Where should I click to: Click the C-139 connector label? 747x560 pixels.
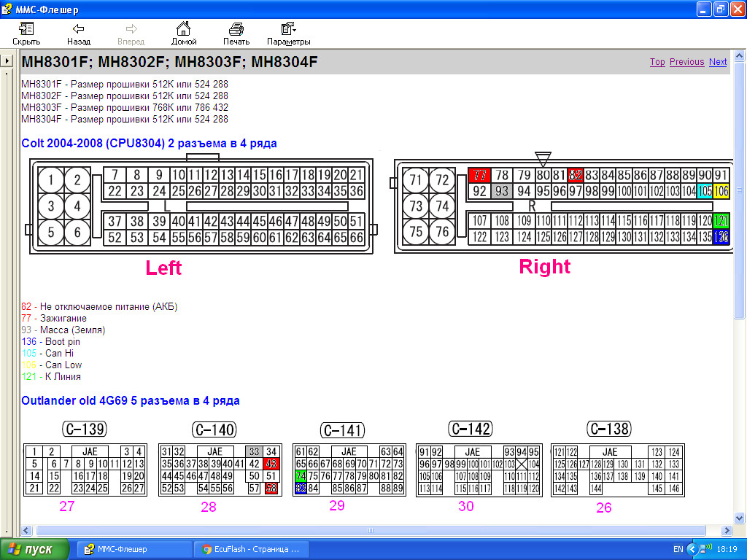(x=85, y=429)
